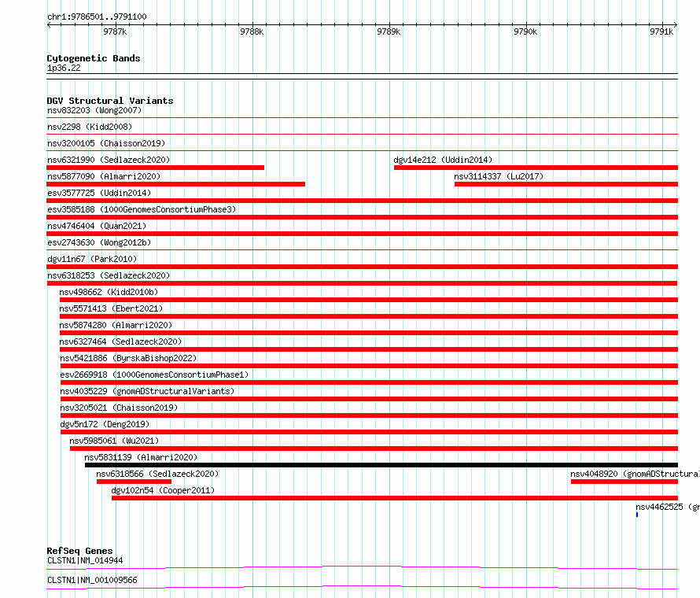Open the nsv2298 (Kidd2008) variant
This screenshot has width=700, height=598.
(90, 127)
